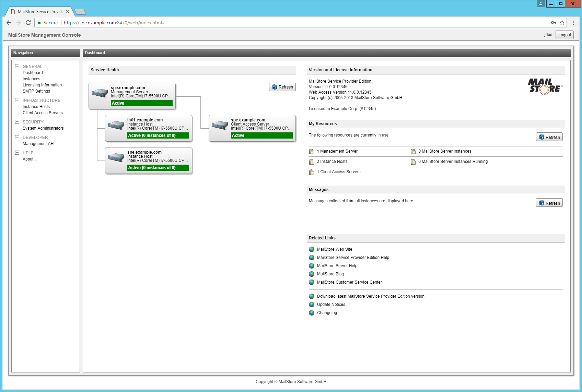
Task: Click the green Secure padlock icon
Action: click(x=39, y=23)
